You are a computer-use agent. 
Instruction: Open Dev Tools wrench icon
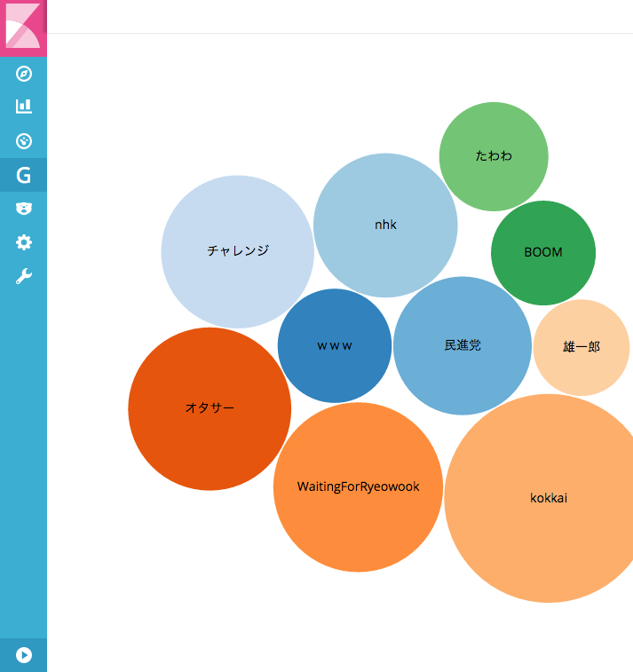[24, 276]
